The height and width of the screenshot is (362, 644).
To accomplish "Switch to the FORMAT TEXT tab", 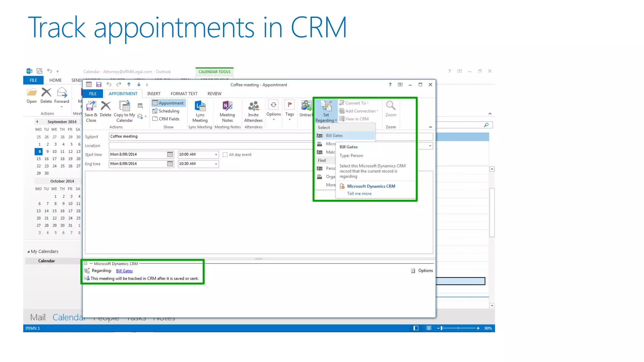I will (x=184, y=94).
